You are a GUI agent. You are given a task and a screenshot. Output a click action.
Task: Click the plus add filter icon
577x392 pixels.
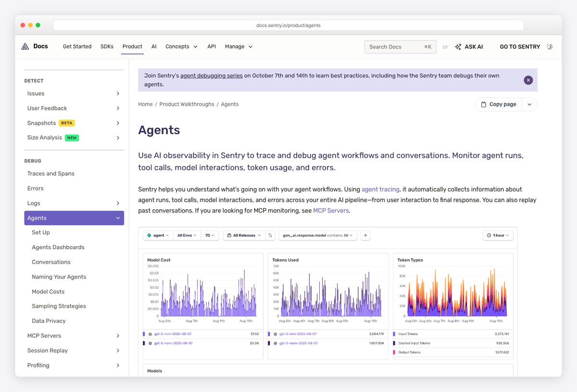point(365,236)
